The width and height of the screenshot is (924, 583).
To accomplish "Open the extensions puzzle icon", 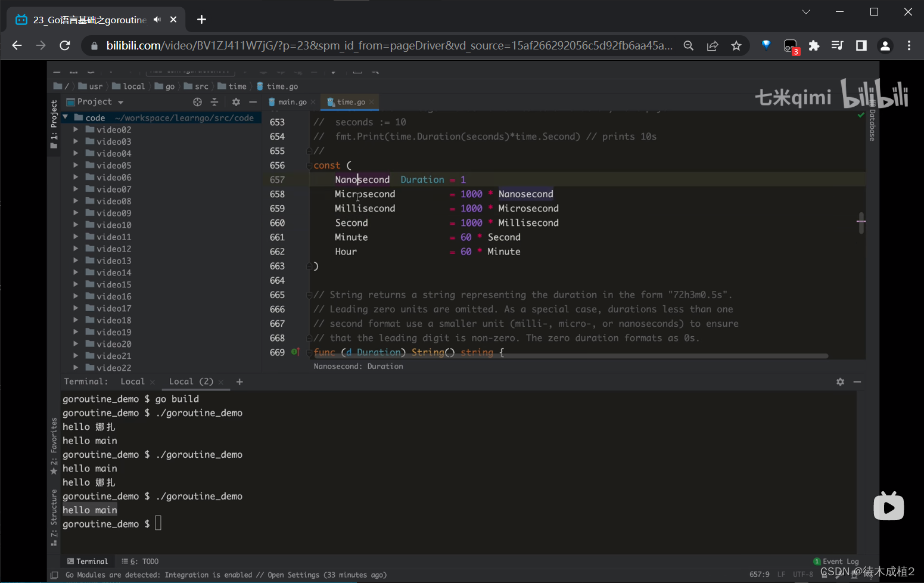I will tap(814, 46).
